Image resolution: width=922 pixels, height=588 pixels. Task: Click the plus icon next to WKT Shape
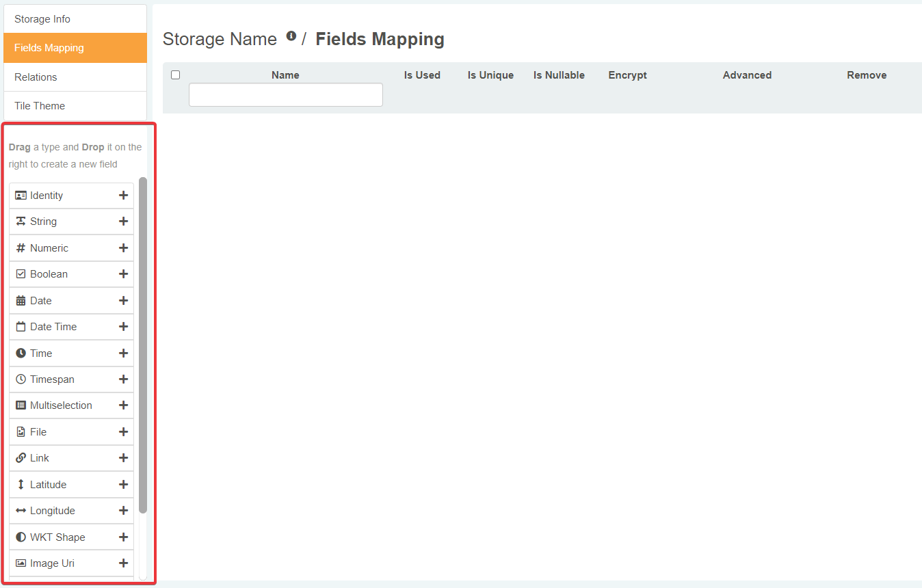tap(123, 537)
